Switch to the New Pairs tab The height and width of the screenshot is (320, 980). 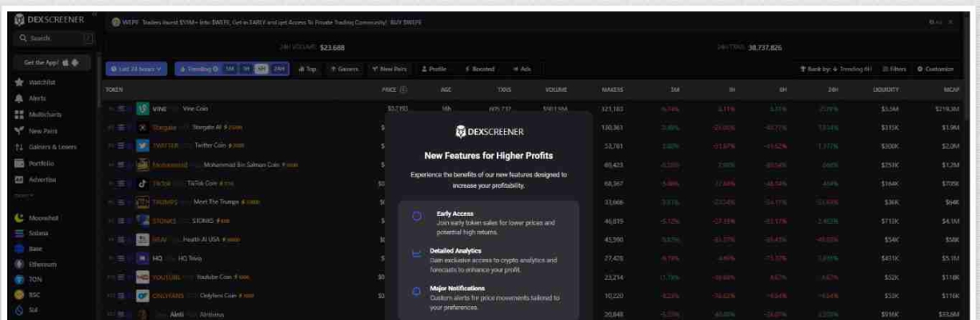point(389,69)
